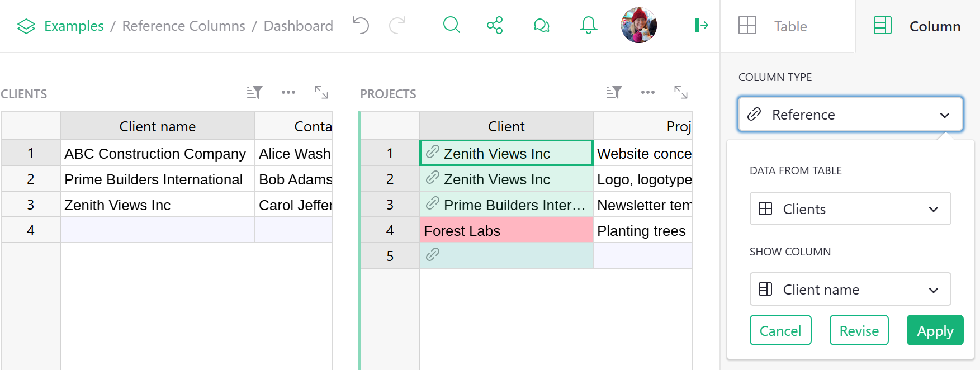The height and width of the screenshot is (370, 980).
Task: Open search with the magnifier icon
Action: (451, 25)
